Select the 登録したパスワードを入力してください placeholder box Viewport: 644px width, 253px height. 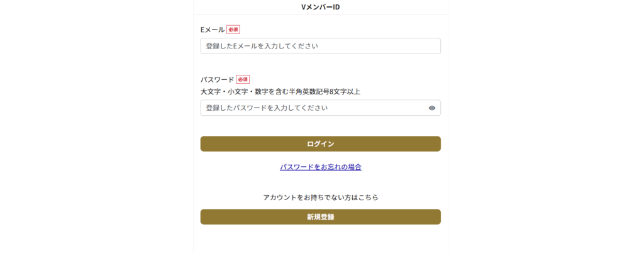pyautogui.click(x=320, y=108)
